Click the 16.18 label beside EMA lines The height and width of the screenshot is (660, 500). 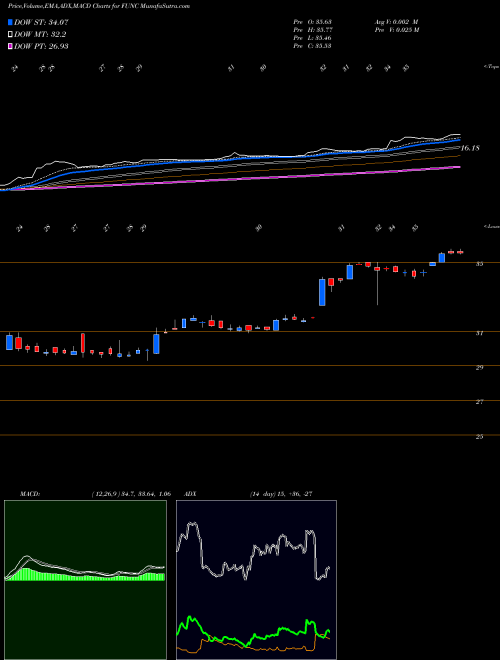[x=470, y=148]
